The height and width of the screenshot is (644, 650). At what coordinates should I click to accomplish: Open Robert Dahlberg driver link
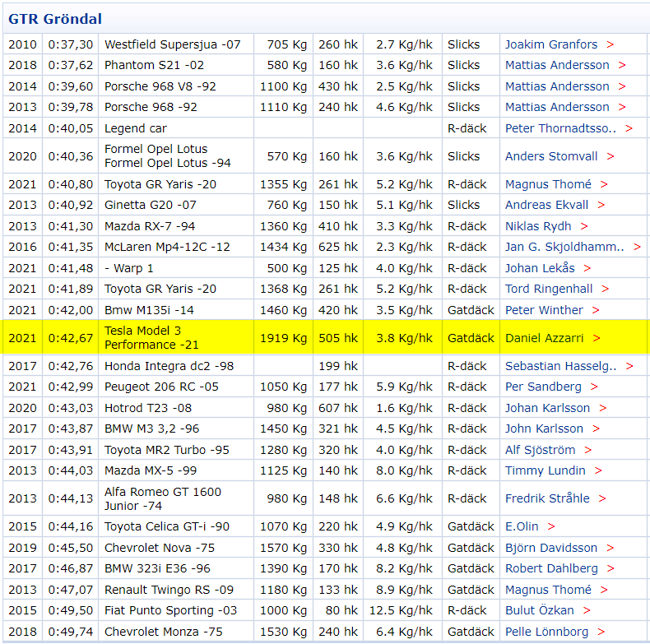tap(551, 568)
